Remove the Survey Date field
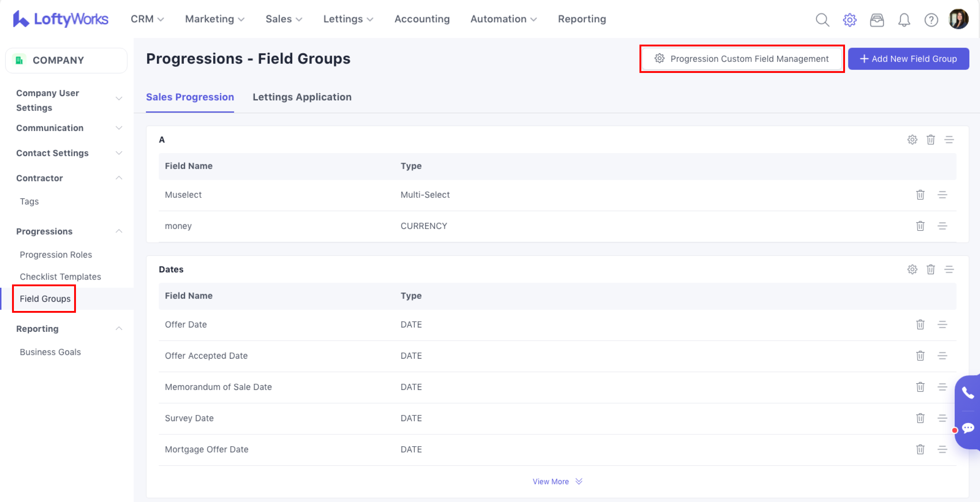The image size is (980, 502). tap(920, 418)
